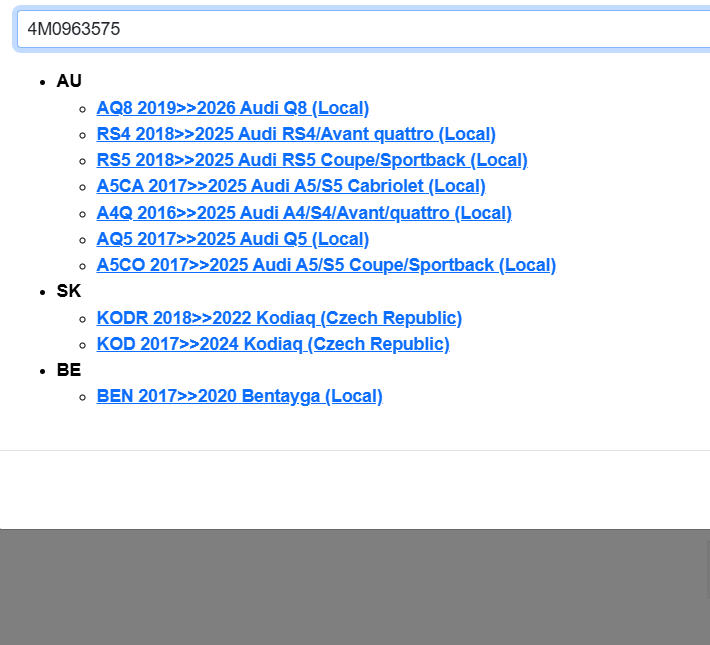Select RS4 2018>>2025 Audi RS4/Avant quattro
Screen dimensions: 710x645
pyautogui.click(x=295, y=134)
